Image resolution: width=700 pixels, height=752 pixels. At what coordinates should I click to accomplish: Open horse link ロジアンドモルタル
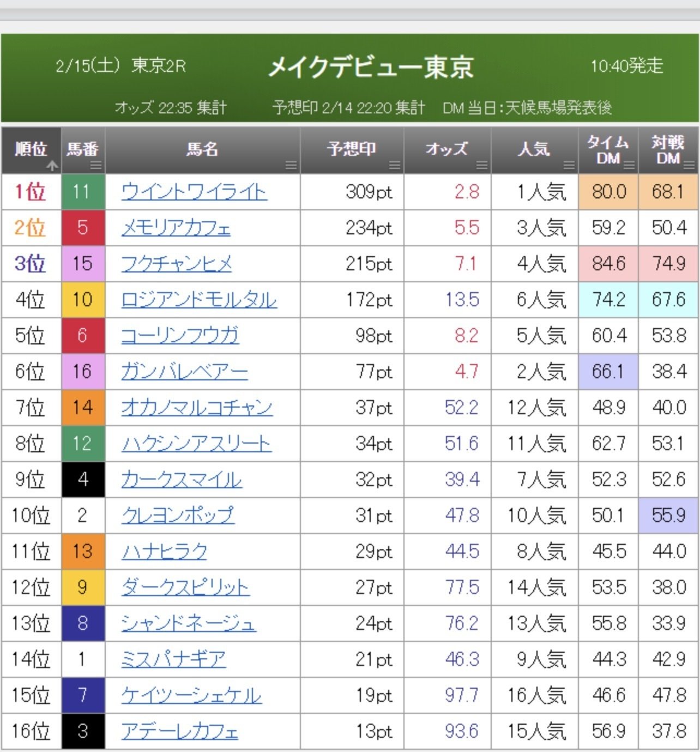199,300
